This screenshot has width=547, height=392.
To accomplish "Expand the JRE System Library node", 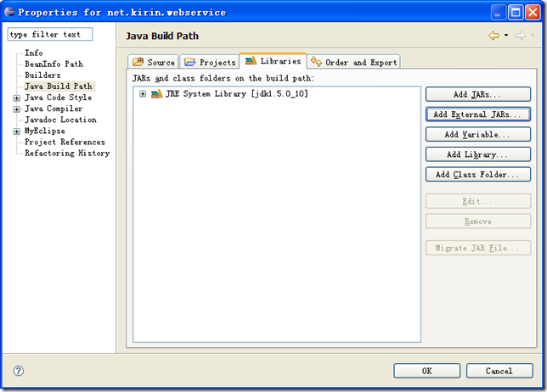I will point(143,93).
